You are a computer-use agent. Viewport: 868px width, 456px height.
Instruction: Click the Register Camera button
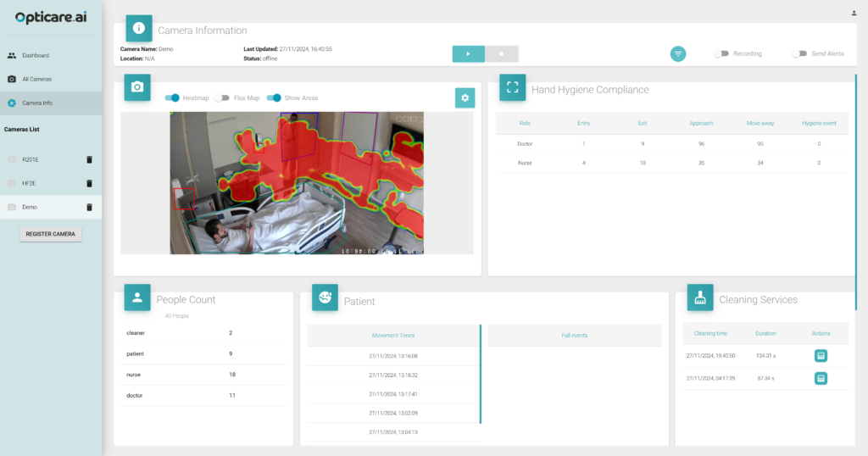51,234
